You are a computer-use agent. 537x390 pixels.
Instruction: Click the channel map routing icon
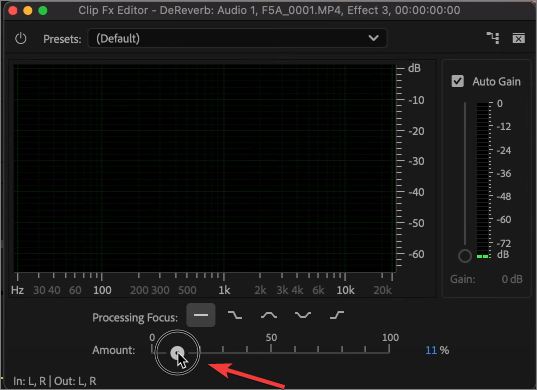(x=493, y=38)
